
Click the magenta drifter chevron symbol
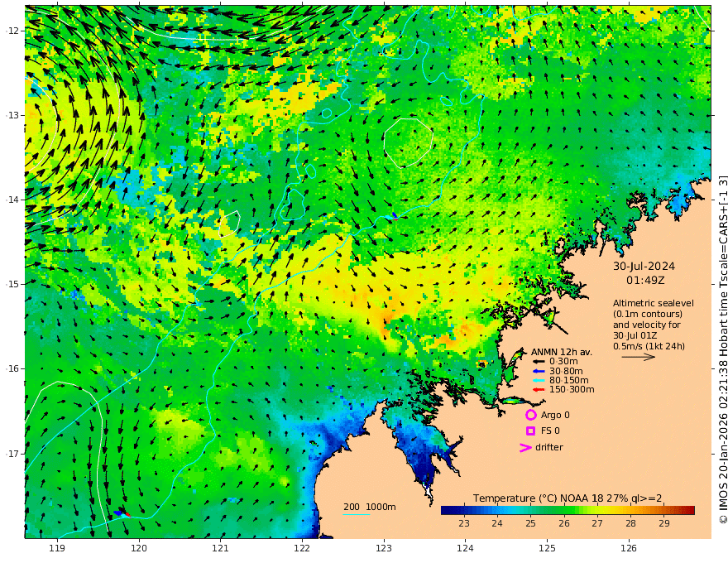[x=525, y=447]
